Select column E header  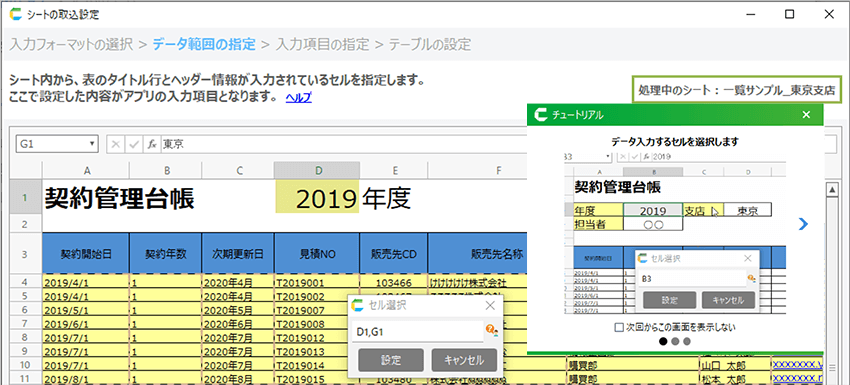(394, 170)
